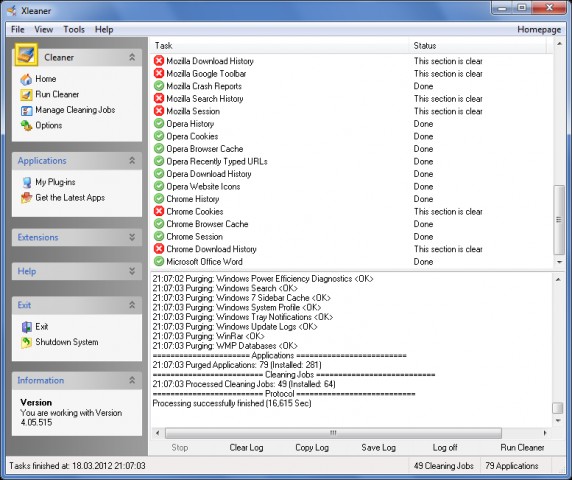Click green check icon beside Opera Cookies
572x480 pixels.
[x=159, y=136]
